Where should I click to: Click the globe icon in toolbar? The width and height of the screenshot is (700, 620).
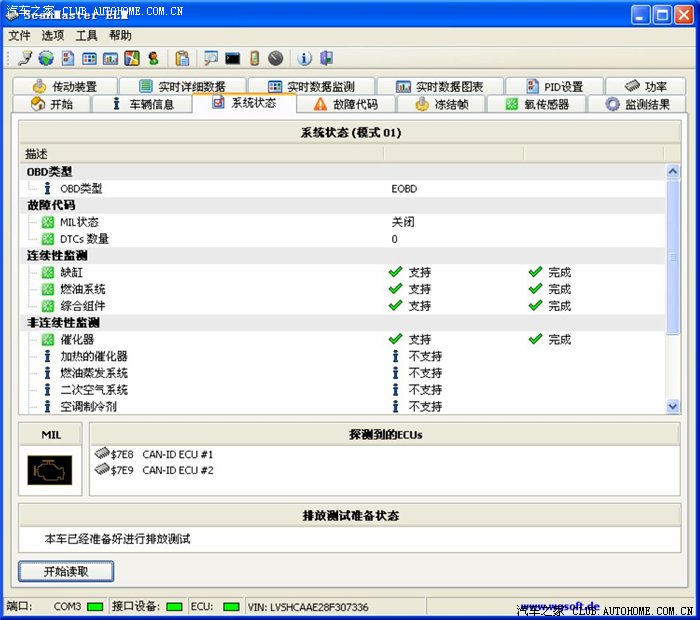46,58
